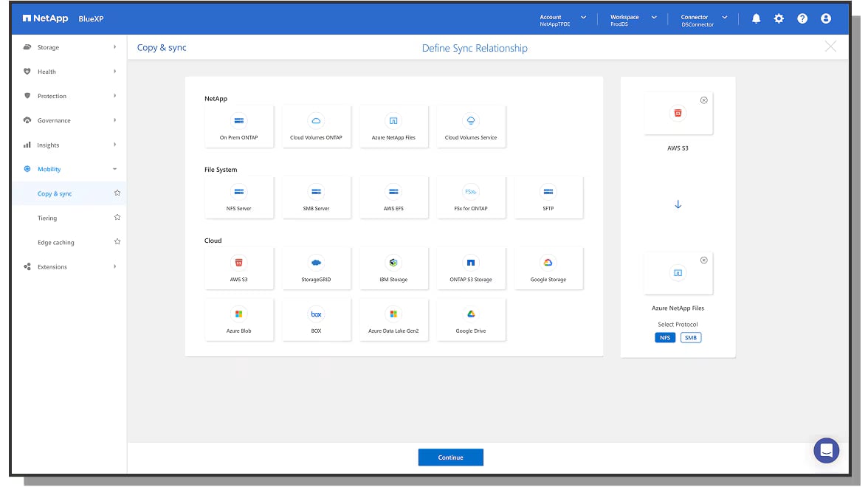Screen dimensions: 868x487
Task: Open the chat widget bubble
Action: tap(827, 450)
